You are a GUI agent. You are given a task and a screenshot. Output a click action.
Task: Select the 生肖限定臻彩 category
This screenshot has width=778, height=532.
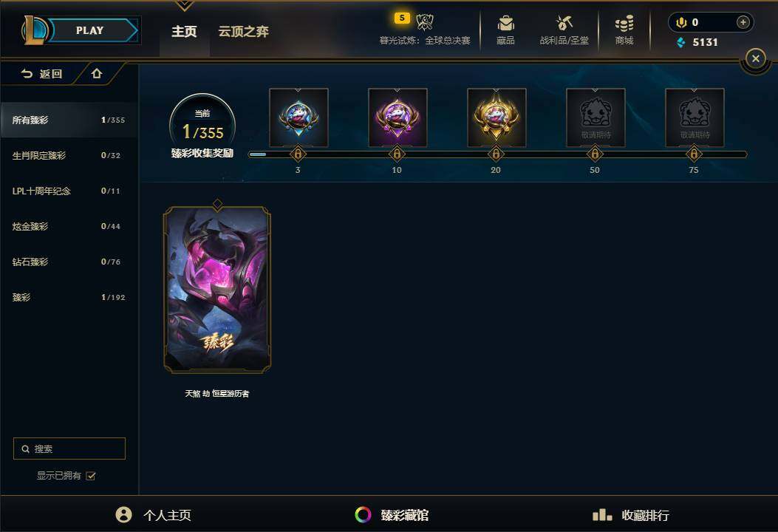pyautogui.click(x=69, y=155)
